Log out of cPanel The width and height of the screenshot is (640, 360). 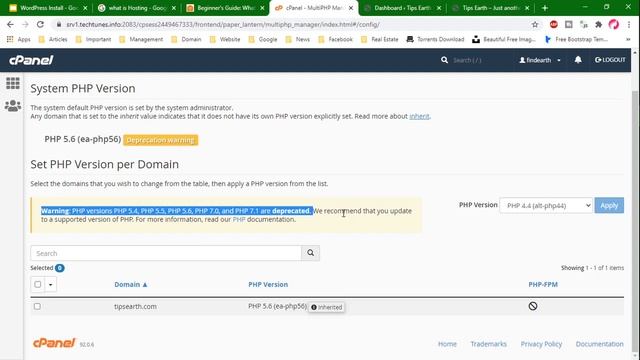[x=610, y=60]
